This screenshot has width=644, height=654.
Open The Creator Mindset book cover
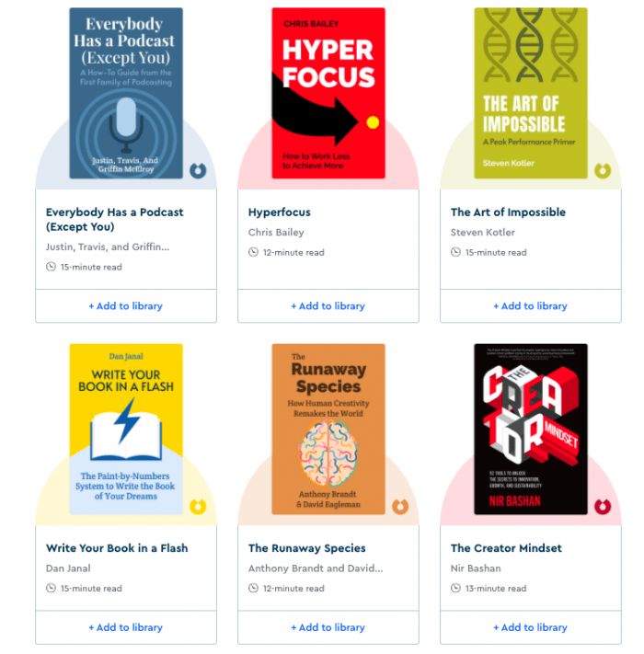click(x=531, y=430)
